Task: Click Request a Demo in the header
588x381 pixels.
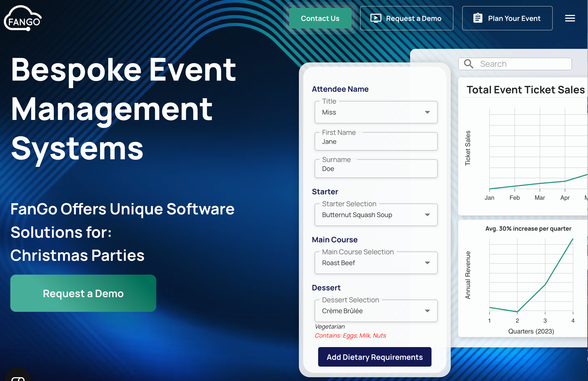Action: coord(407,18)
